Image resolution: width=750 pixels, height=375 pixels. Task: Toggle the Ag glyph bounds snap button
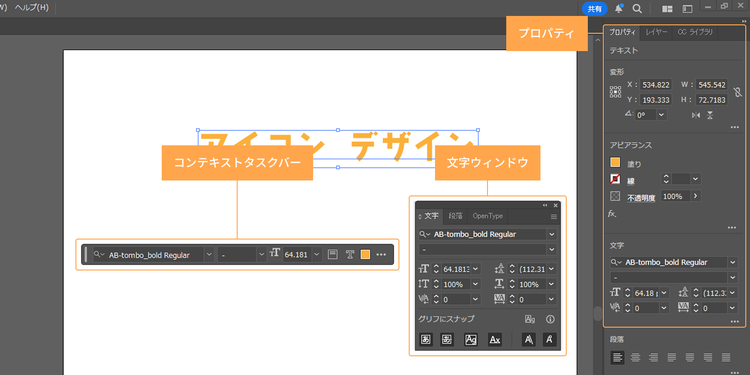click(471, 340)
